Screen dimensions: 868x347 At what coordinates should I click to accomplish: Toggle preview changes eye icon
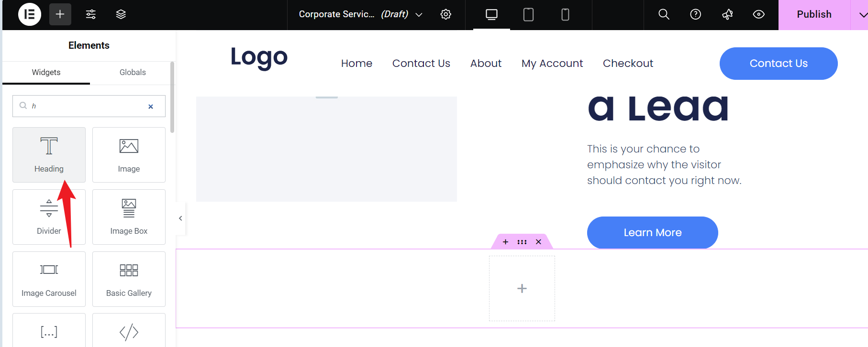758,14
